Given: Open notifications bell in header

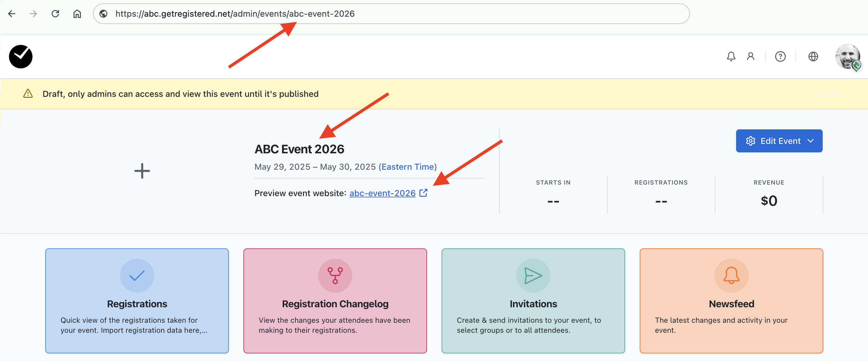Looking at the screenshot, I should 731,56.
